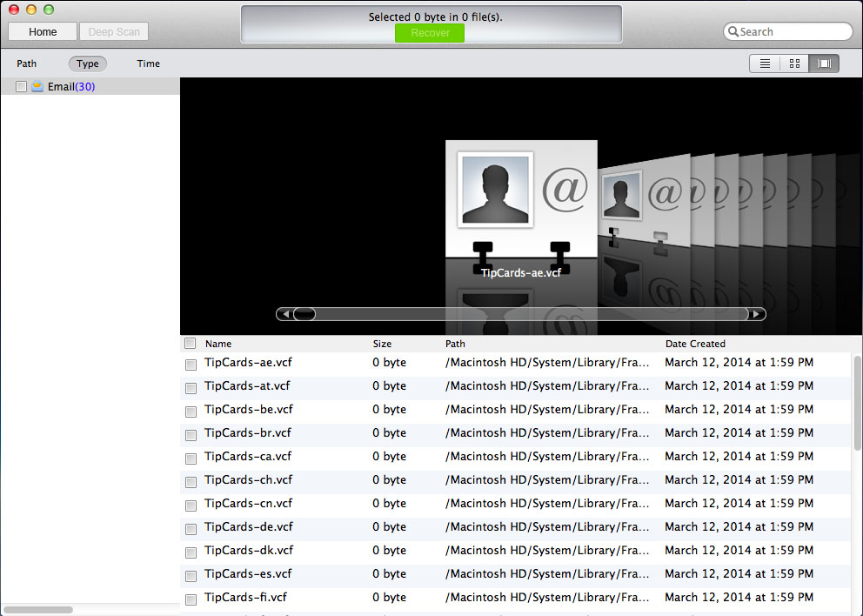Select the TipCards-fi.vcf file name
The image size is (863, 616).
click(x=246, y=597)
